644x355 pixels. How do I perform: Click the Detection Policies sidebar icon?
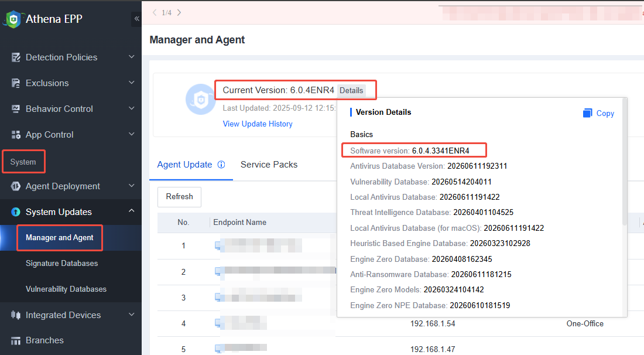[x=16, y=57]
